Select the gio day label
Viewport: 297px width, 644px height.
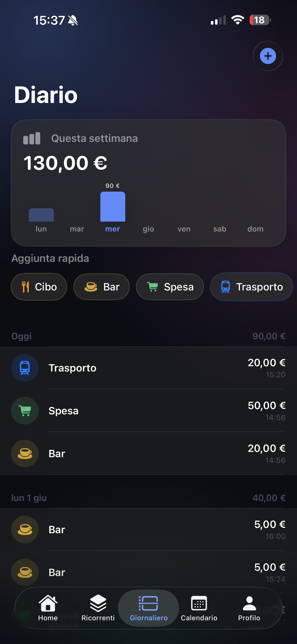[x=148, y=229]
